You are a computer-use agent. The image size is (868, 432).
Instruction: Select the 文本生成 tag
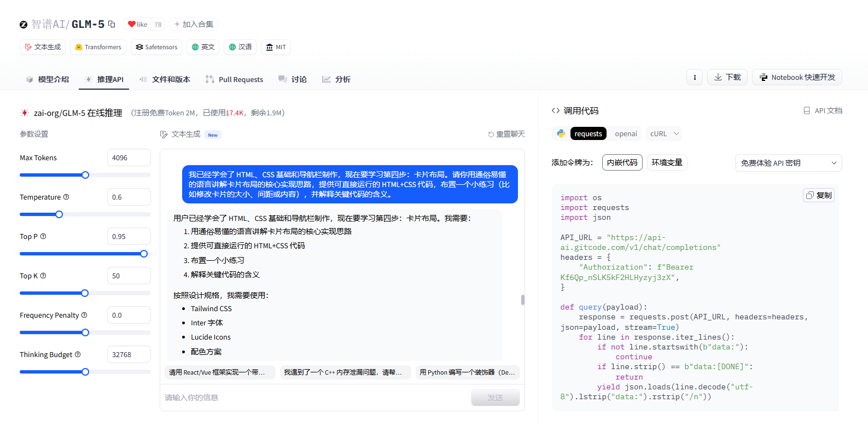coord(43,47)
